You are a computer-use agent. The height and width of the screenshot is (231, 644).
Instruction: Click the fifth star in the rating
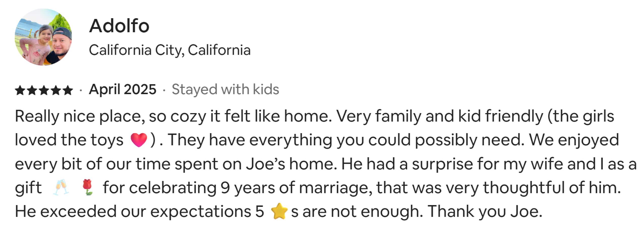(x=68, y=90)
